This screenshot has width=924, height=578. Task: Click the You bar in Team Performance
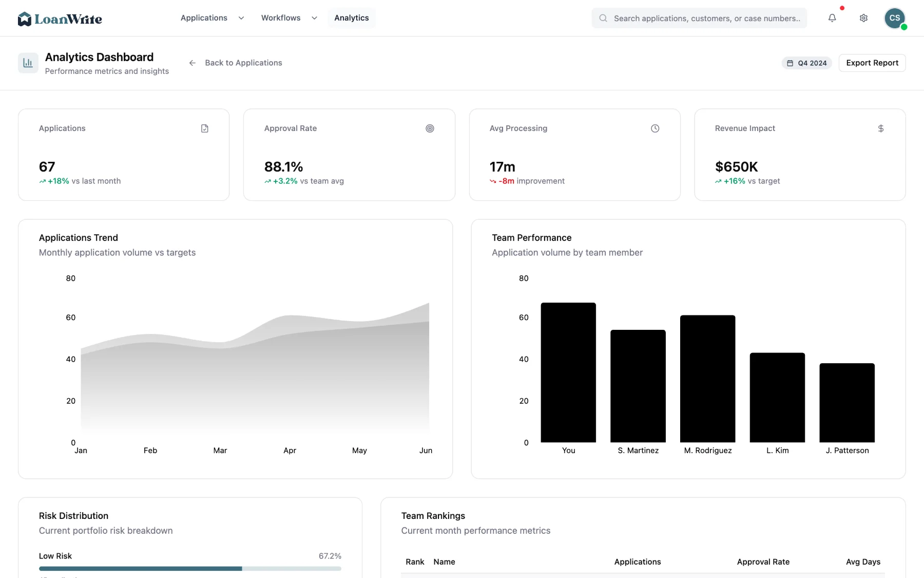pyautogui.click(x=568, y=372)
